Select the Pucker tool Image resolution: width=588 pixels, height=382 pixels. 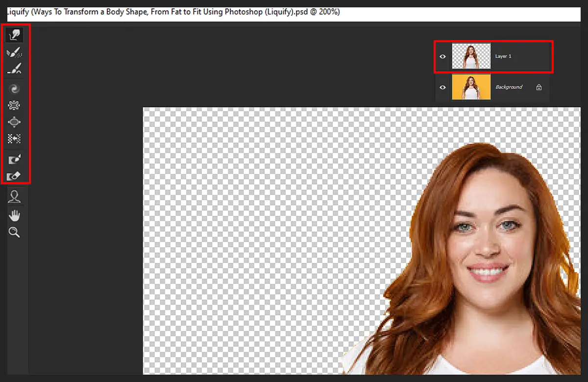pyautogui.click(x=15, y=104)
